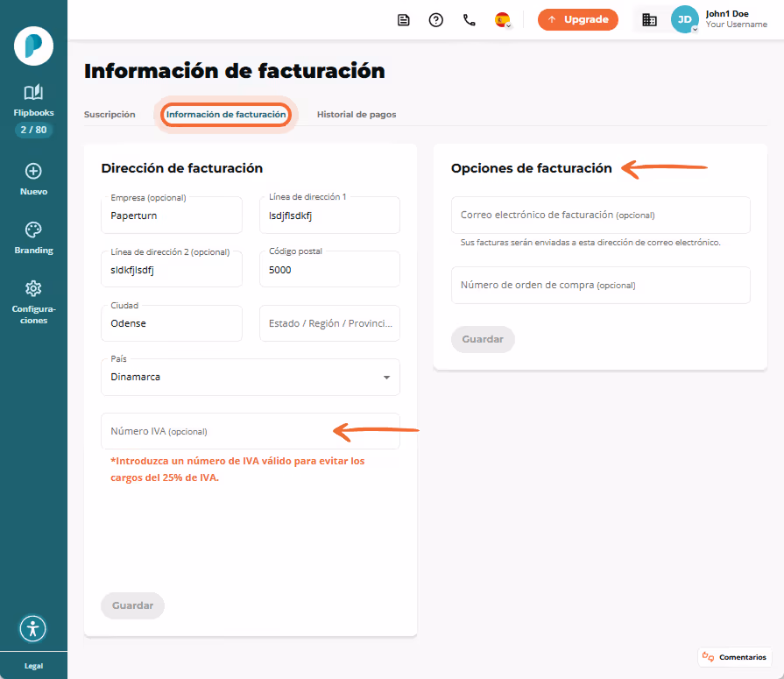This screenshot has width=784, height=679.
Task: Select the Información de facturación tab
Action: coord(226,115)
